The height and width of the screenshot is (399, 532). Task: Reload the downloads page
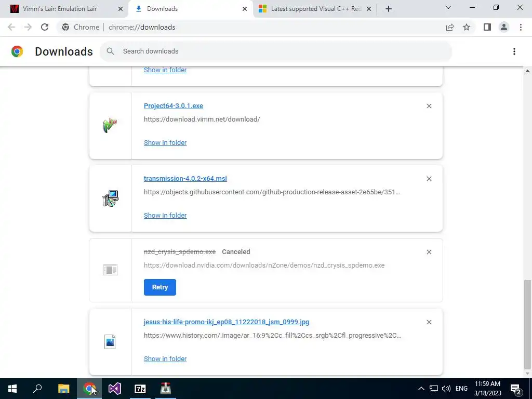pyautogui.click(x=45, y=27)
